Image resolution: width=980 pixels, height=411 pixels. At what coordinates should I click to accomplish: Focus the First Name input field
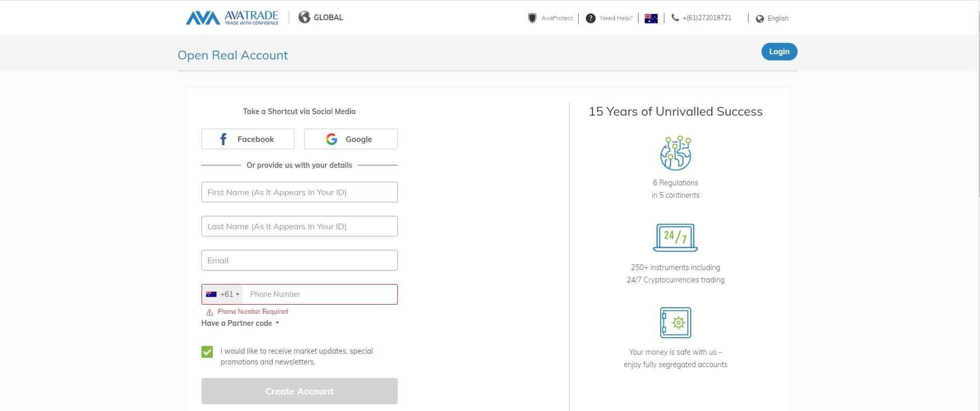(300, 192)
